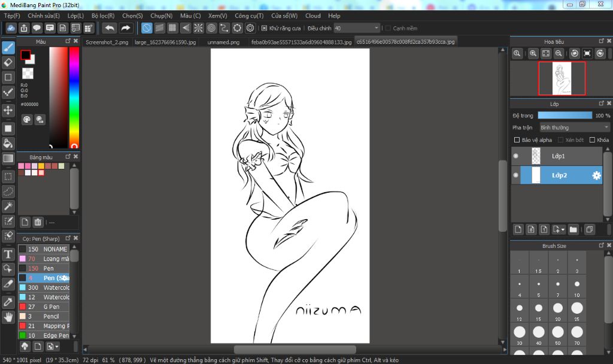
Task: Zoom in using navigator panel
Action: [533, 53]
